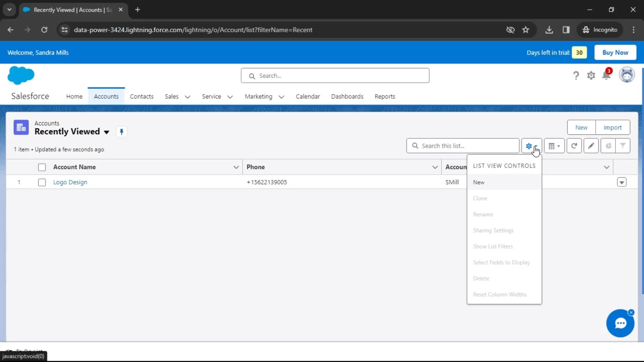This screenshot has height=362, width=644.
Task: Click the Phone column header
Action: (256, 167)
